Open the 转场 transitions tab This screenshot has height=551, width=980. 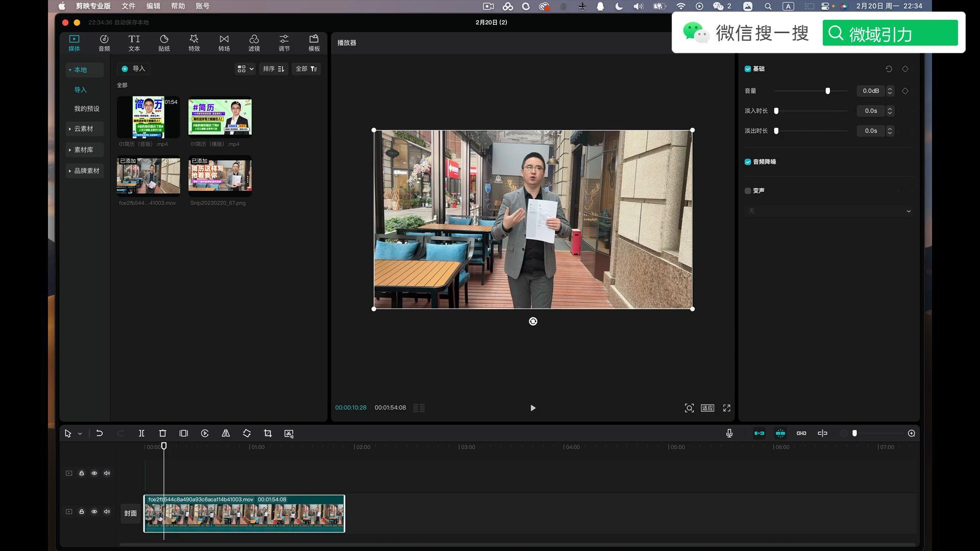click(x=224, y=43)
